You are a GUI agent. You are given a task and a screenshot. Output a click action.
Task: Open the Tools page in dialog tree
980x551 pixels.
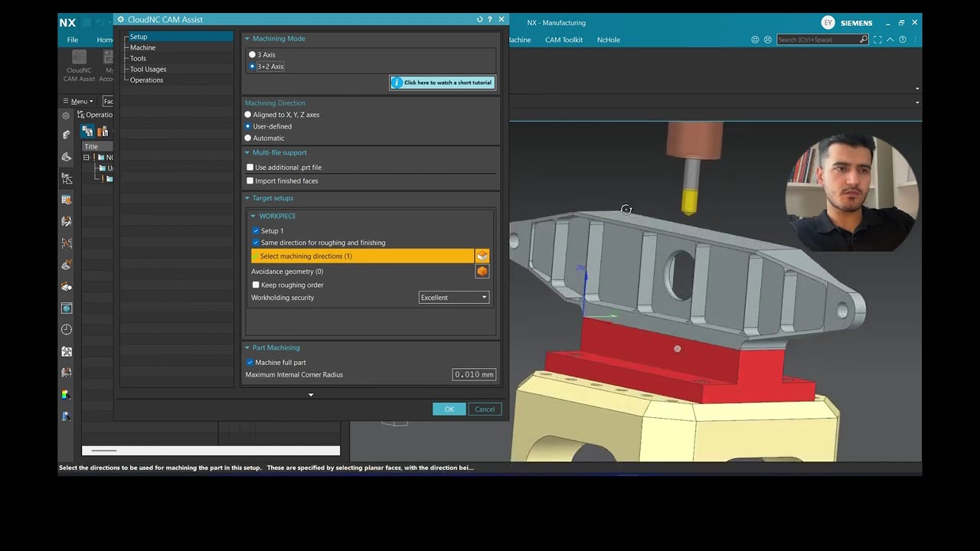pyautogui.click(x=138, y=58)
